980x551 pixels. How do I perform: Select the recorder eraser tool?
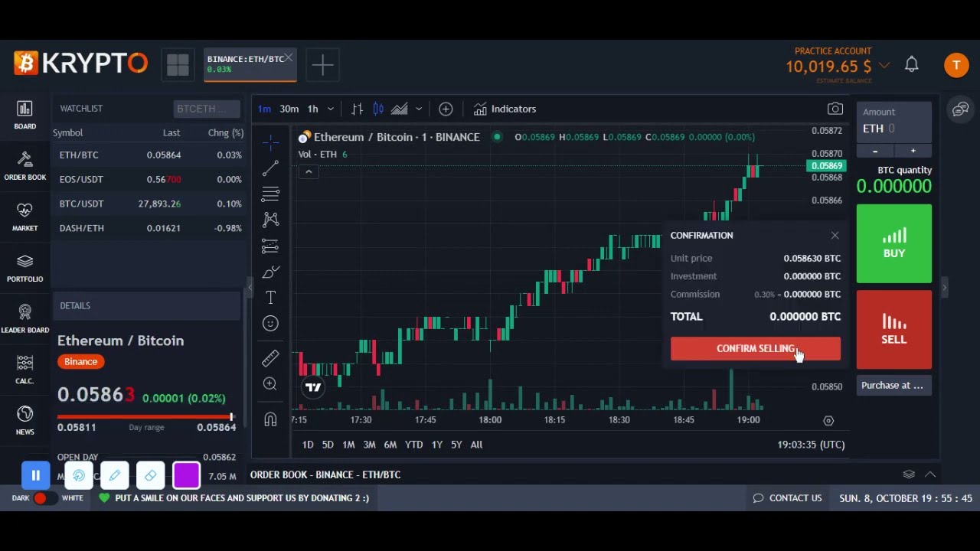point(151,475)
